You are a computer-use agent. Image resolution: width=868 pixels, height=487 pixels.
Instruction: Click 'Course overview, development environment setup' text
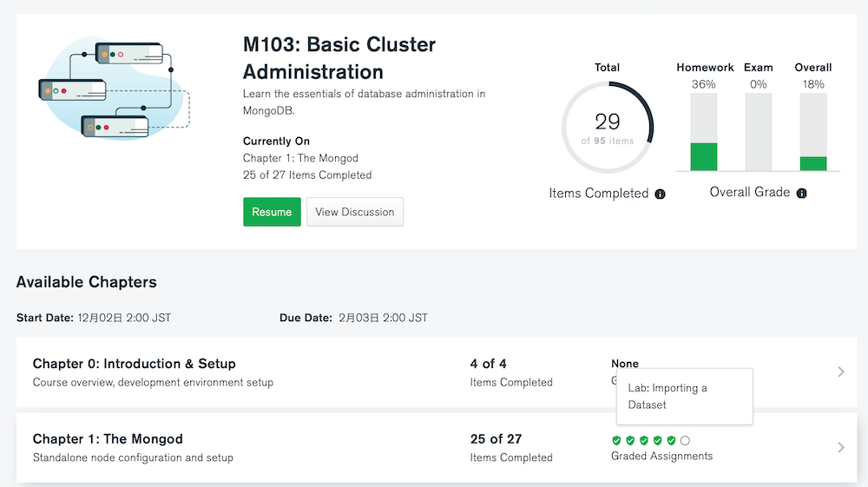point(153,383)
